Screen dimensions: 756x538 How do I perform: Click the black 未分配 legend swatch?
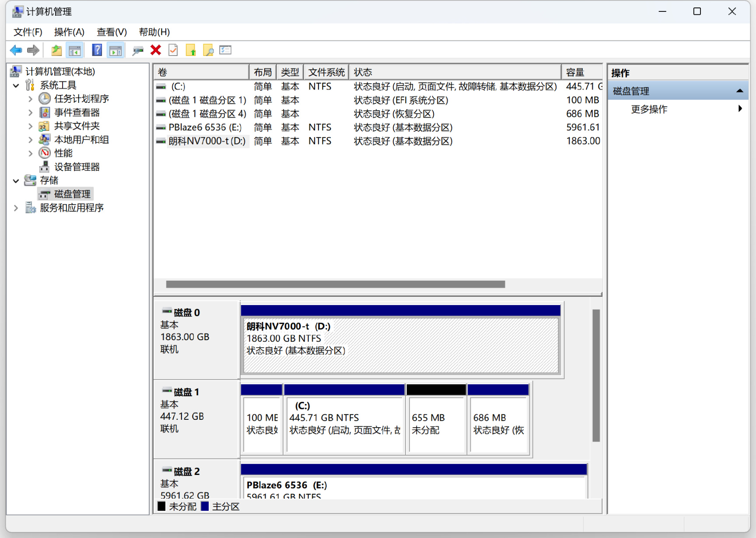pyautogui.click(x=162, y=506)
